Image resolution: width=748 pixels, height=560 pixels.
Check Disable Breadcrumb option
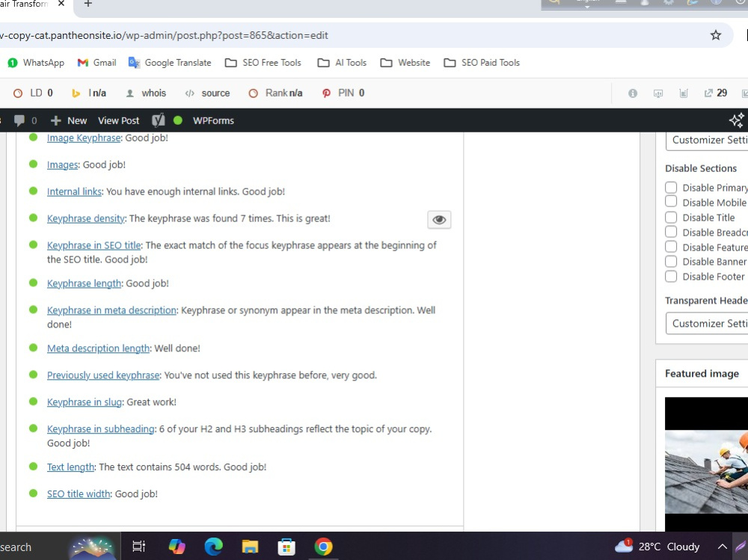[x=671, y=233]
